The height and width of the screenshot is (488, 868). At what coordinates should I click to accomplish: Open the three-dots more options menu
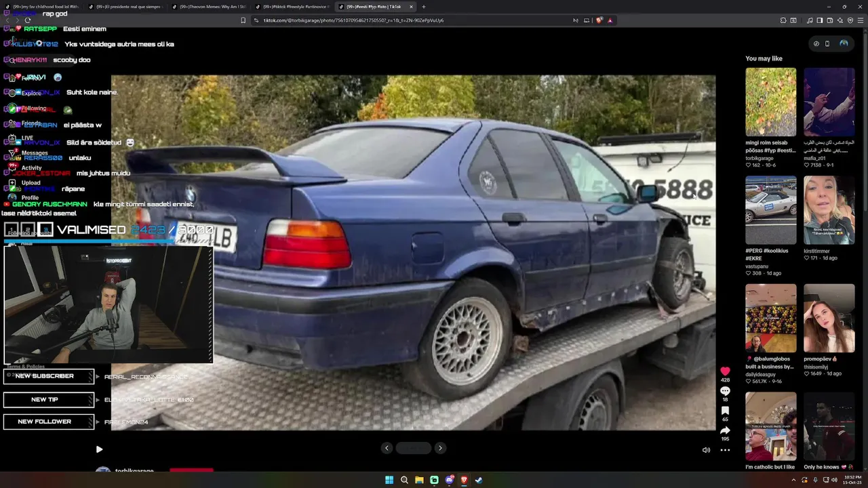coord(725,450)
